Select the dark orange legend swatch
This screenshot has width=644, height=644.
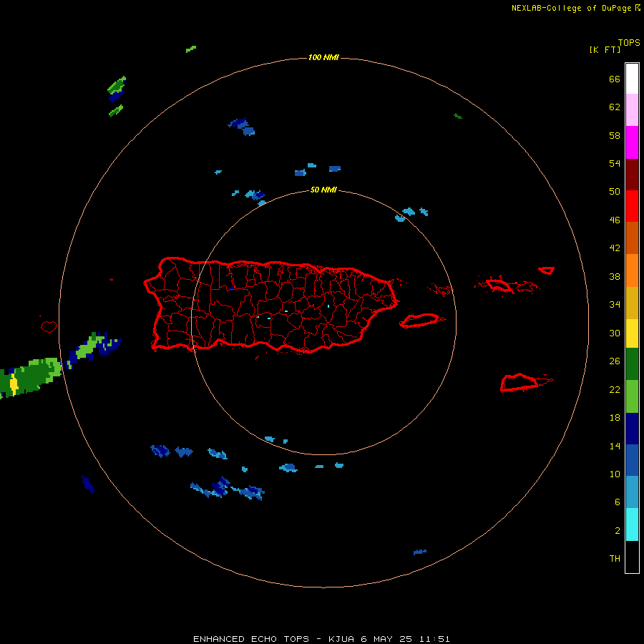(632, 238)
